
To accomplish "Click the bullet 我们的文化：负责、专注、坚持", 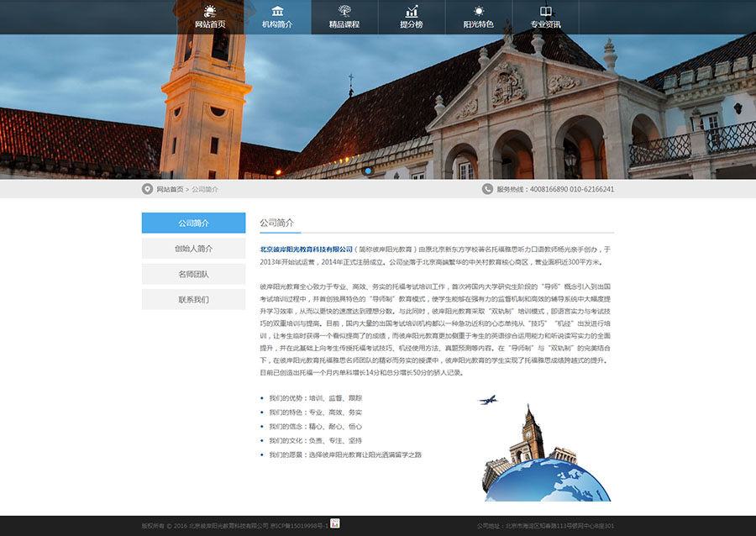I will [x=315, y=440].
